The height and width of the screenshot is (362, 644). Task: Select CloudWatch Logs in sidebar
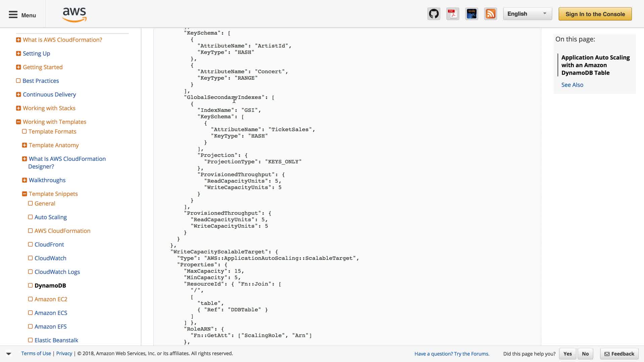click(x=57, y=272)
